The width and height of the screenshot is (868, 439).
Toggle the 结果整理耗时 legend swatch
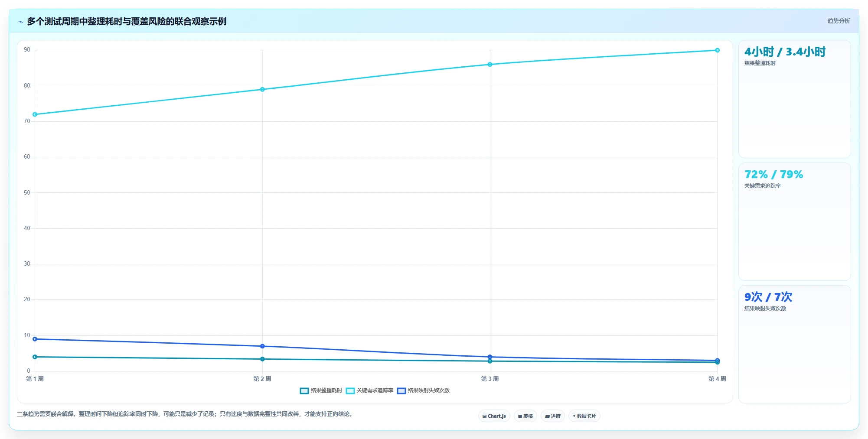(x=304, y=390)
